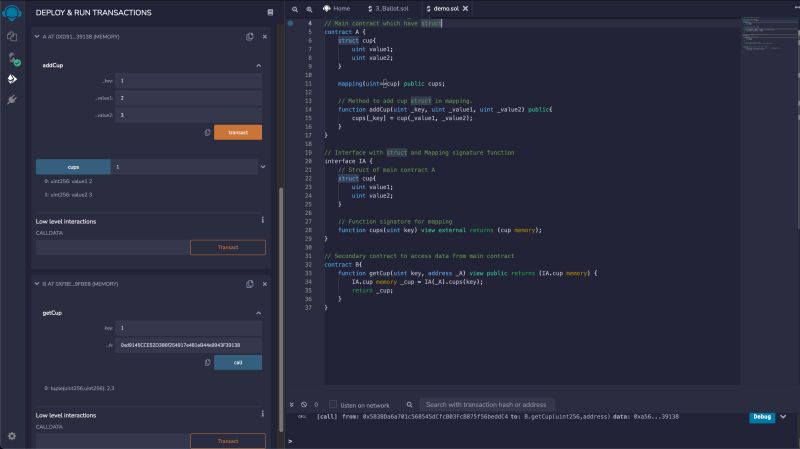
Task: Click the 'contract B{' code line
Action: pos(343,265)
